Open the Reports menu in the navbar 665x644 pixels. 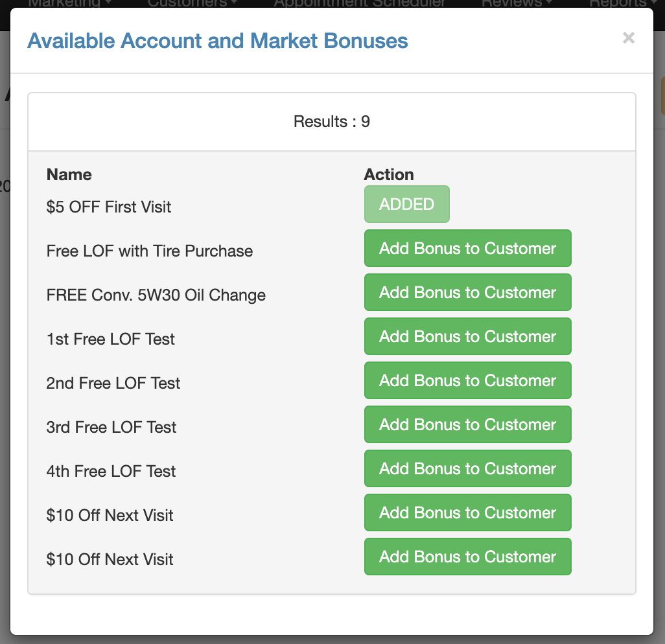click(623, 3)
